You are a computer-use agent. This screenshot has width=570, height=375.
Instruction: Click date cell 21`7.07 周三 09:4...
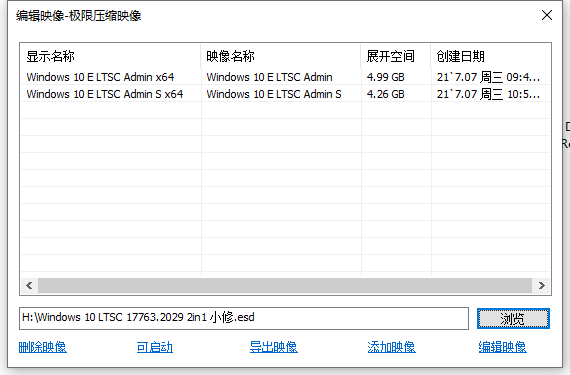[x=488, y=77]
